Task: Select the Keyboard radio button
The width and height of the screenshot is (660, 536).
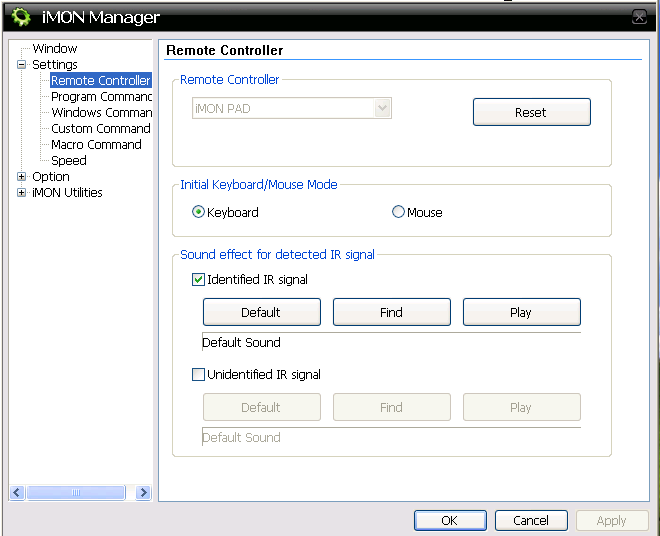Action: point(198,212)
